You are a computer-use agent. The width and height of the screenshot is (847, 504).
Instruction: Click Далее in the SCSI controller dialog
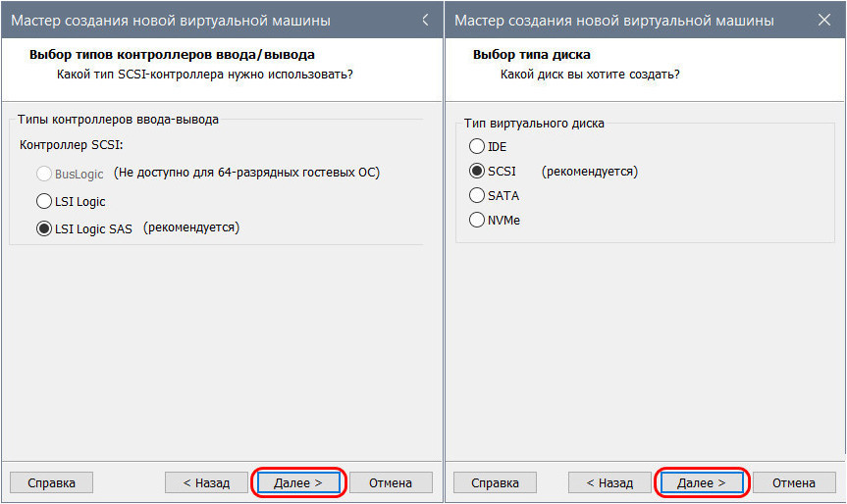coord(298,482)
